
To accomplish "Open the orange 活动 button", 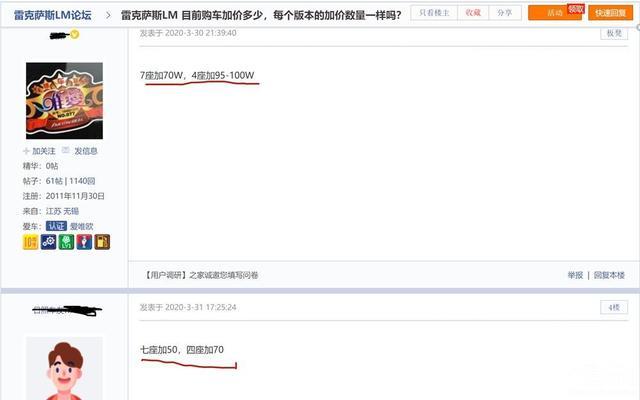I will 555,13.
